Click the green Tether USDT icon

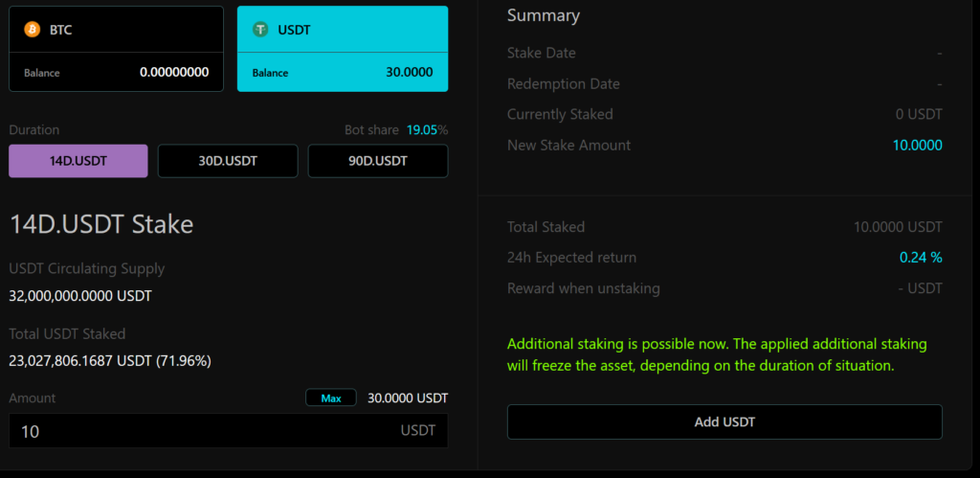260,30
